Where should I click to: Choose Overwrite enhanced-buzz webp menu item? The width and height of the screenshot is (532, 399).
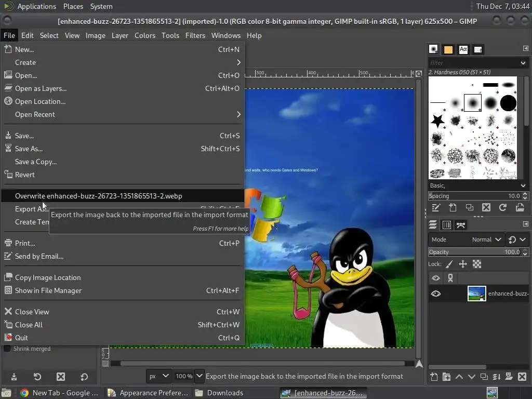point(122,196)
